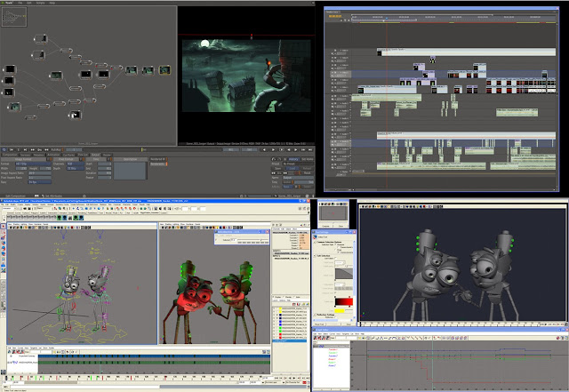Viewport: 569px width, 392px height.
Task: Switch to the Composition tab
Action: 10,155
